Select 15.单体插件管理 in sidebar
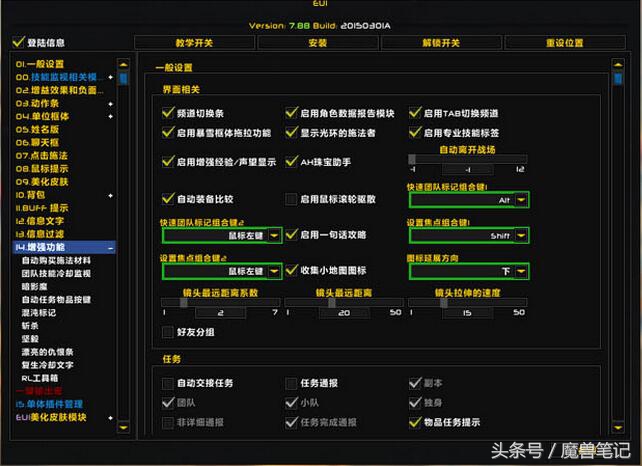Screen dimensions: 642x466 49,404
